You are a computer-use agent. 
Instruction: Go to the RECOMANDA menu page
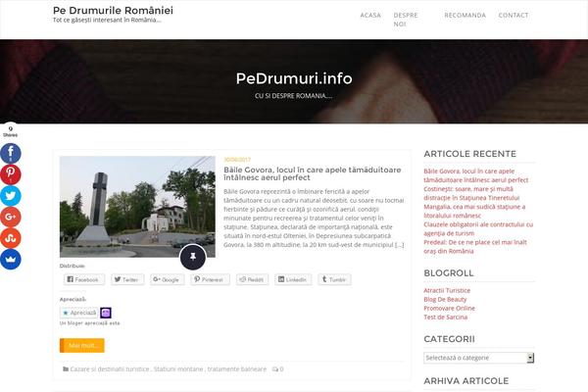465,16
